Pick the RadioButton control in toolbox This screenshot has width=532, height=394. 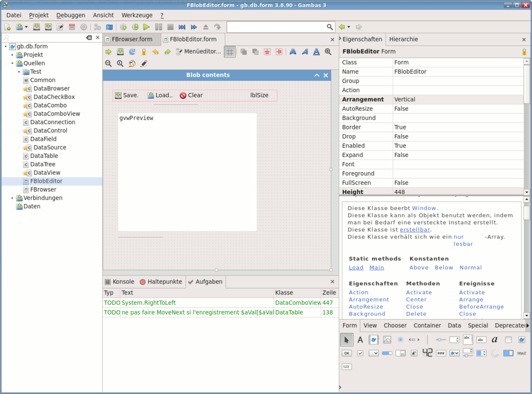tap(401, 340)
